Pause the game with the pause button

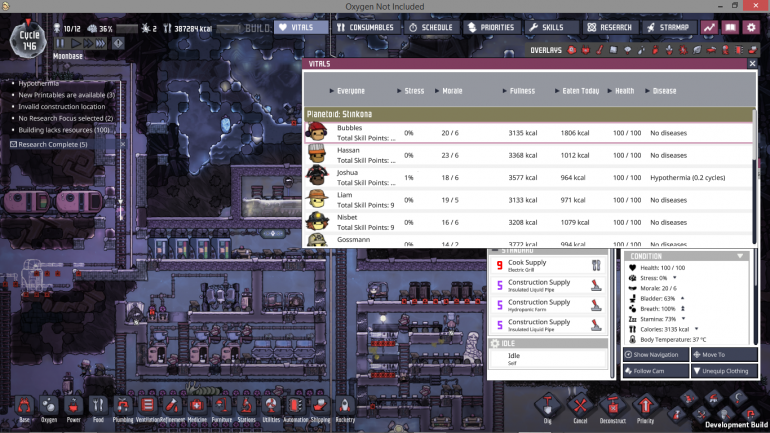61,44
